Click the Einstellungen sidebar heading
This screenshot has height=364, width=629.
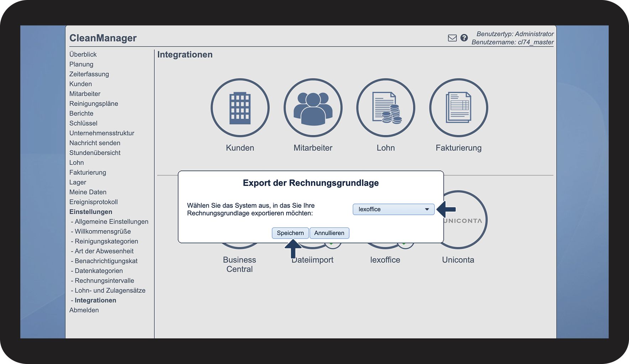[x=91, y=212]
